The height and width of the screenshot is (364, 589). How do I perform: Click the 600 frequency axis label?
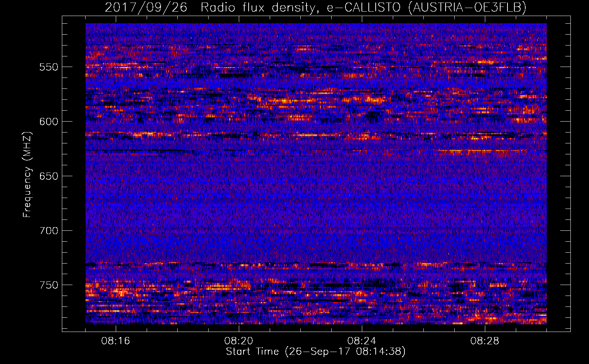click(49, 122)
